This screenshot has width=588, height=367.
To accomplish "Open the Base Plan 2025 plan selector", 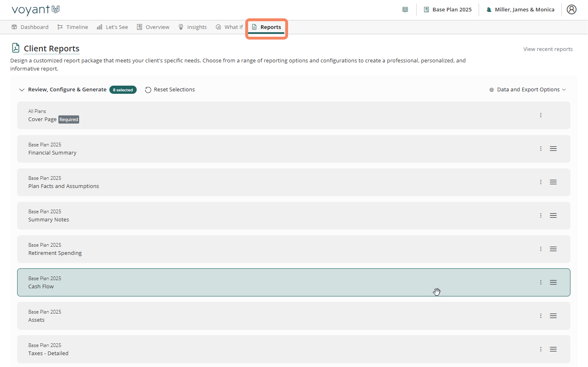I will pos(448,9).
